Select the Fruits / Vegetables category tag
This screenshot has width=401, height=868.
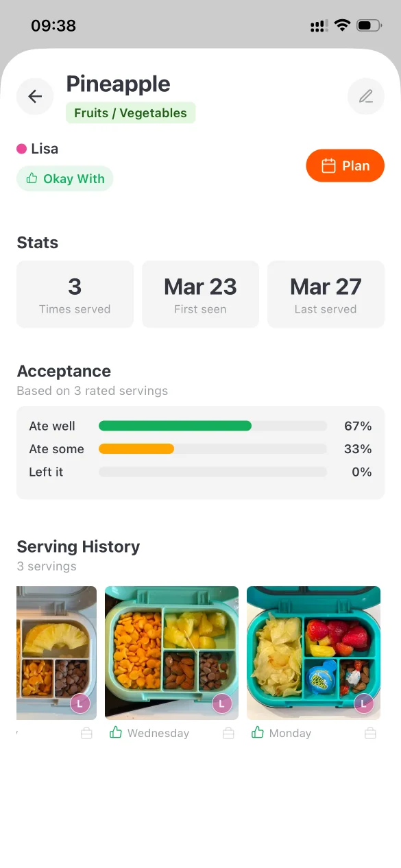coord(130,112)
